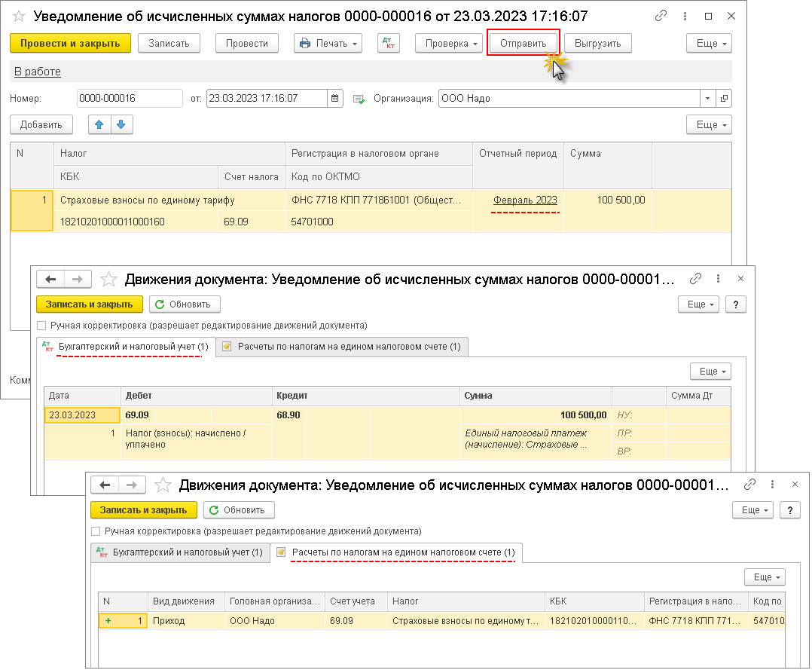Click the document date input field

(267, 99)
